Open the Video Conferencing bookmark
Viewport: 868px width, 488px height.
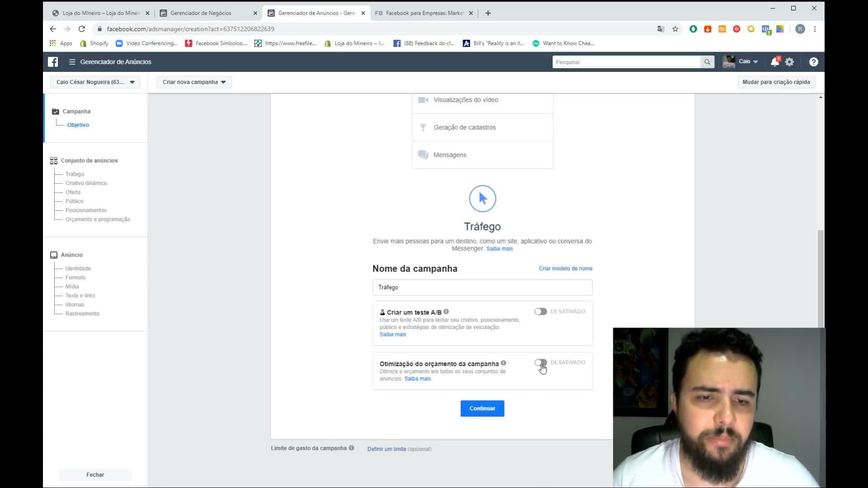[146, 43]
